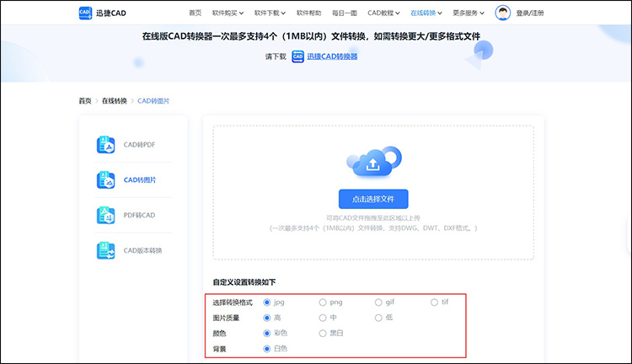Image resolution: width=632 pixels, height=364 pixels.
Task: Open the 软件帮助 nav item
Action: [308, 13]
